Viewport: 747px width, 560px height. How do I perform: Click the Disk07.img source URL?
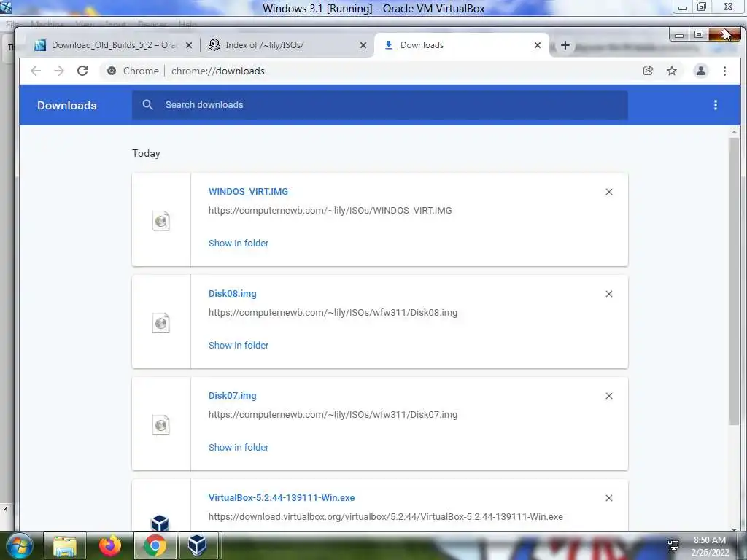[333, 415]
